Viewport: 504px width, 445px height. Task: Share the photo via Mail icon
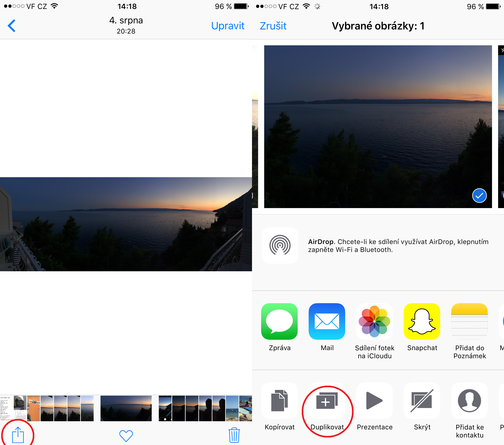(x=327, y=321)
